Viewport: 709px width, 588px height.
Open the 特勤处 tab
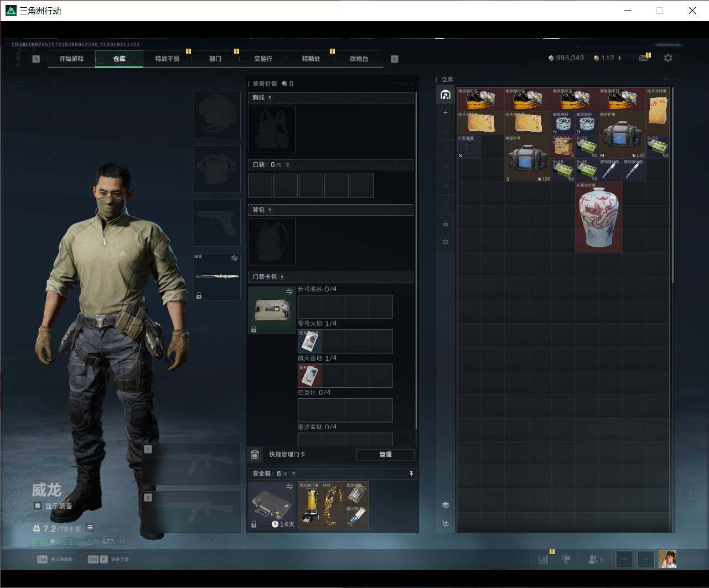(x=311, y=59)
